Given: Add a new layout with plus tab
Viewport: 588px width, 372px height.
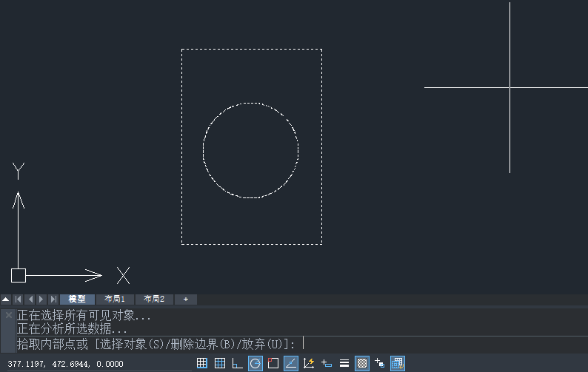Looking at the screenshot, I should (x=186, y=299).
